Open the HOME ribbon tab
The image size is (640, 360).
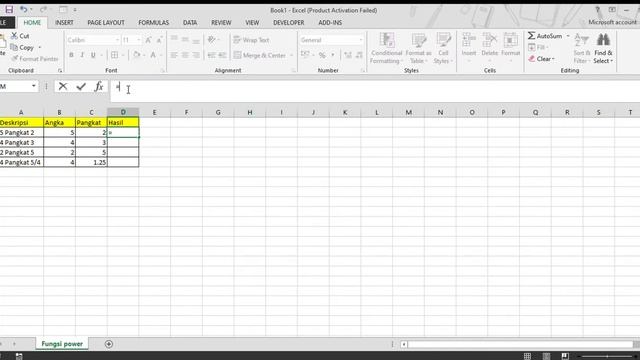tap(32, 22)
